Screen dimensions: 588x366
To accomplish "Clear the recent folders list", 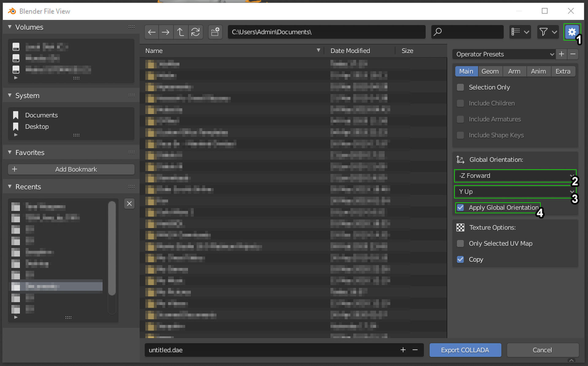I will pos(129,204).
